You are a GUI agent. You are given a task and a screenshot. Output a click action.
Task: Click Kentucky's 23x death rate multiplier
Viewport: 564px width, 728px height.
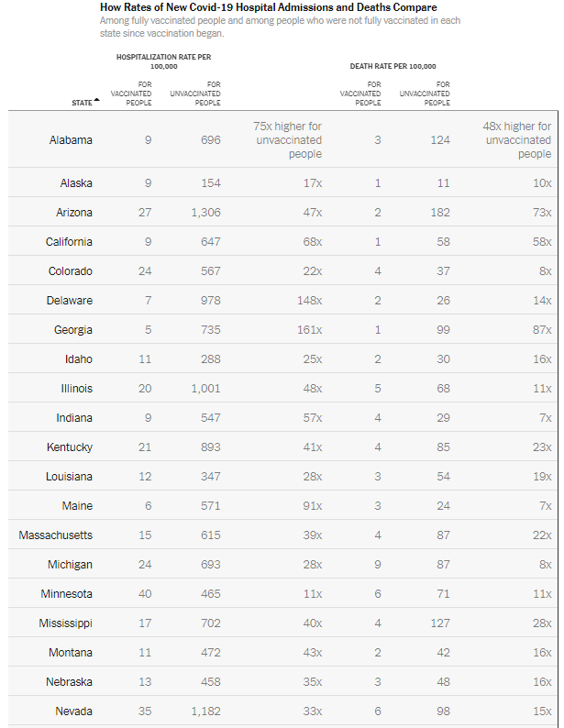point(542,447)
